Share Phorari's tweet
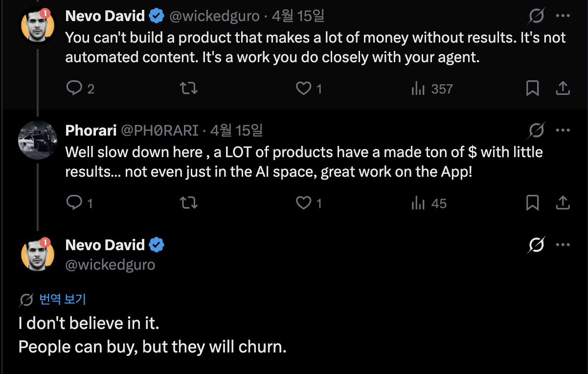 (x=563, y=203)
